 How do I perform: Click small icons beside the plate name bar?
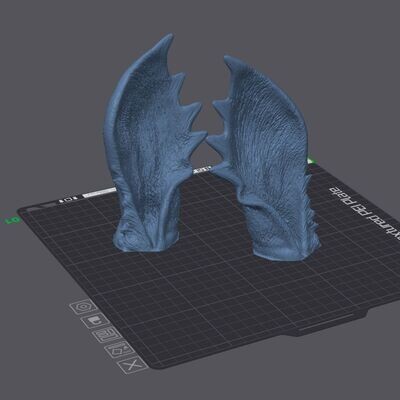pyautogui.click(x=68, y=199)
